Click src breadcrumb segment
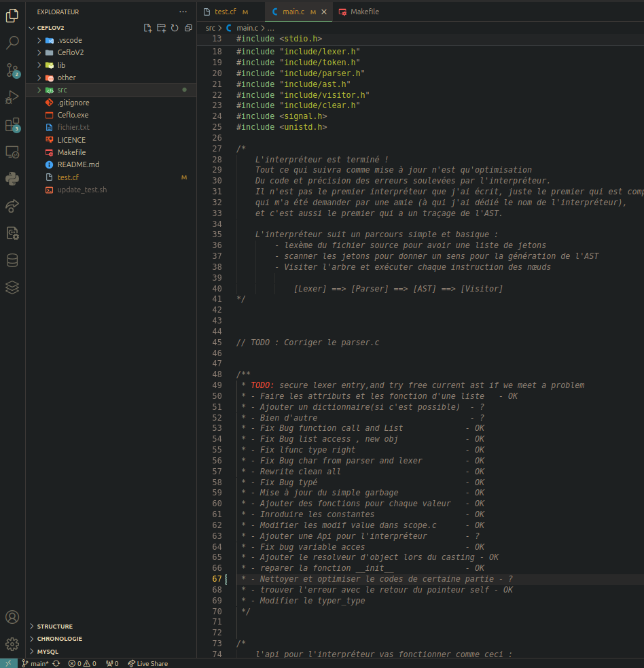The width and height of the screenshot is (644, 668). [211, 28]
